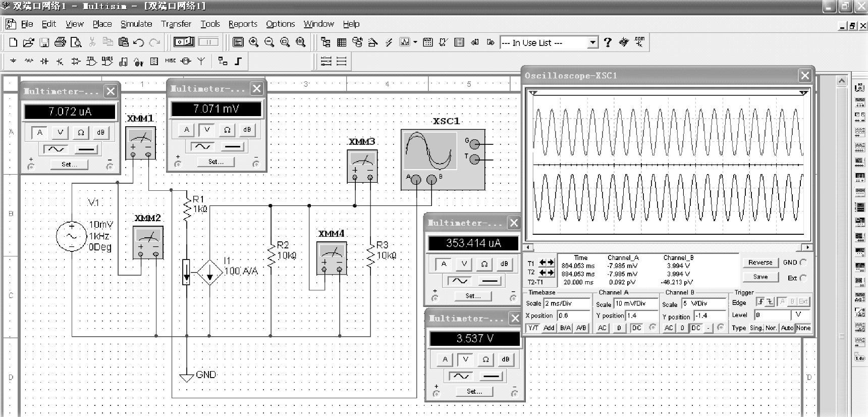868x417 pixels.
Task: Open the Spreadsheet View grid icon
Action: click(342, 42)
